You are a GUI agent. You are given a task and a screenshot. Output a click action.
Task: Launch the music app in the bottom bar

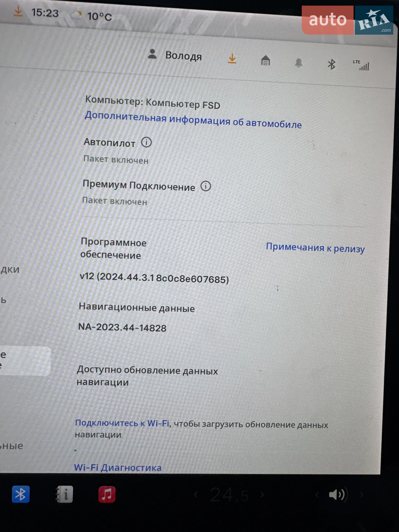[107, 494]
